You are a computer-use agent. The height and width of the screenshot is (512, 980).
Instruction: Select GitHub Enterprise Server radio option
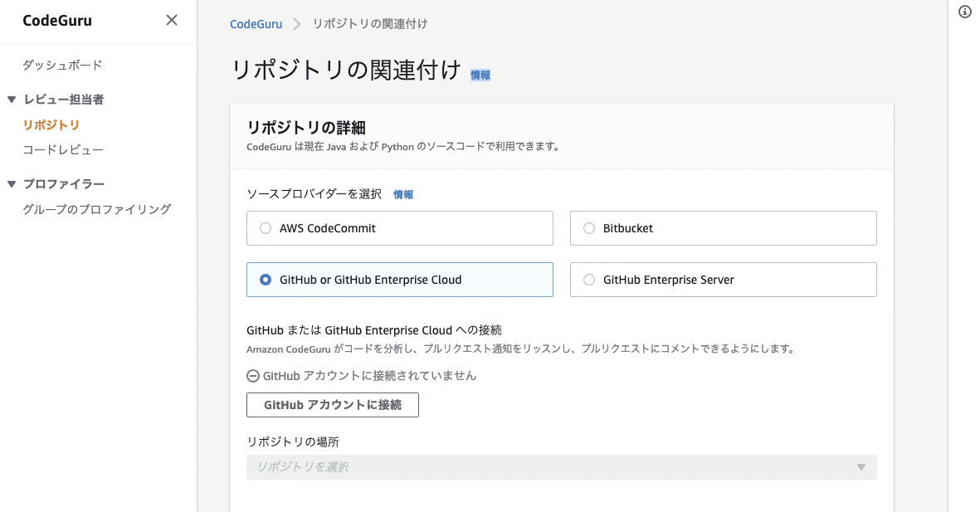click(723, 280)
